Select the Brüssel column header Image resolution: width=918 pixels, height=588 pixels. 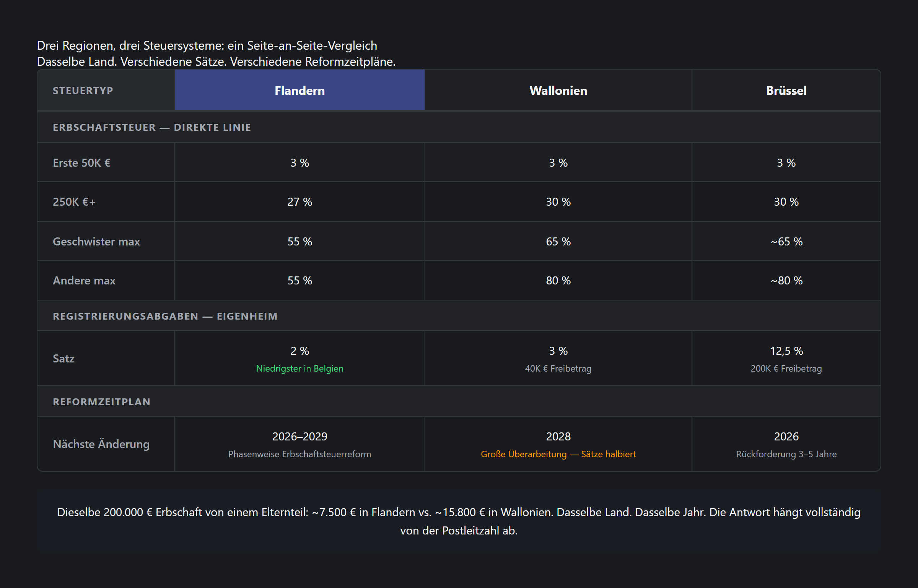click(x=786, y=91)
